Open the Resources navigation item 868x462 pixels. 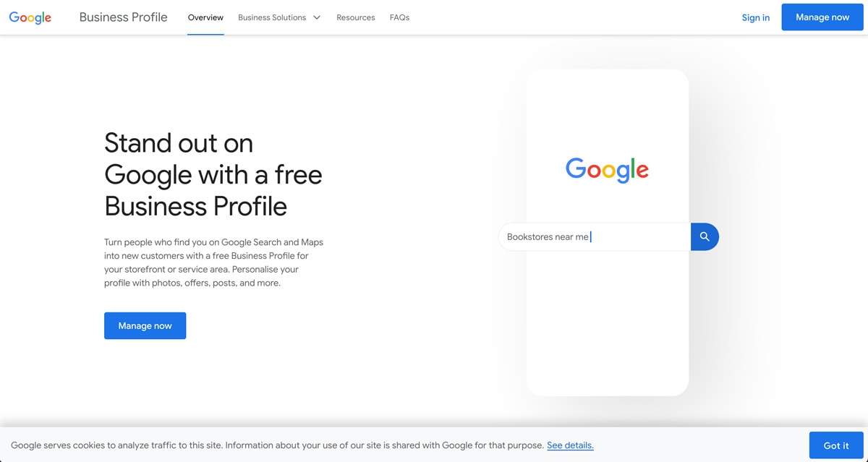tap(355, 17)
